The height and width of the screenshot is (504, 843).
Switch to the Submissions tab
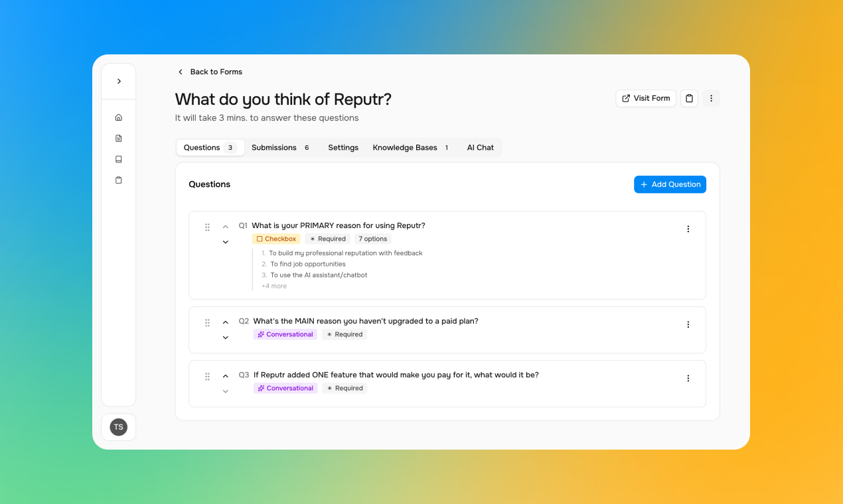[280, 148]
